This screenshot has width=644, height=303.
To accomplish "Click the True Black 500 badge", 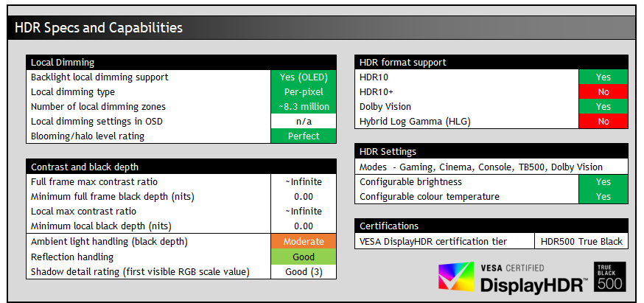I will click(609, 276).
